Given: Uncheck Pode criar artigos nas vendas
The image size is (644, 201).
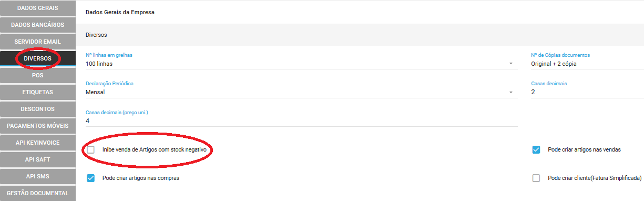Looking at the screenshot, I should tap(536, 150).
